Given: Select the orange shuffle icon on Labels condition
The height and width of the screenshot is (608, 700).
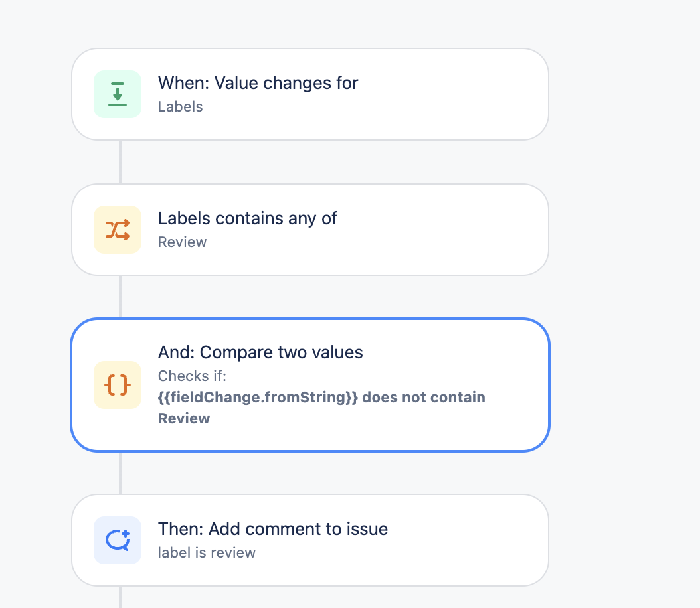Looking at the screenshot, I should tap(118, 229).
